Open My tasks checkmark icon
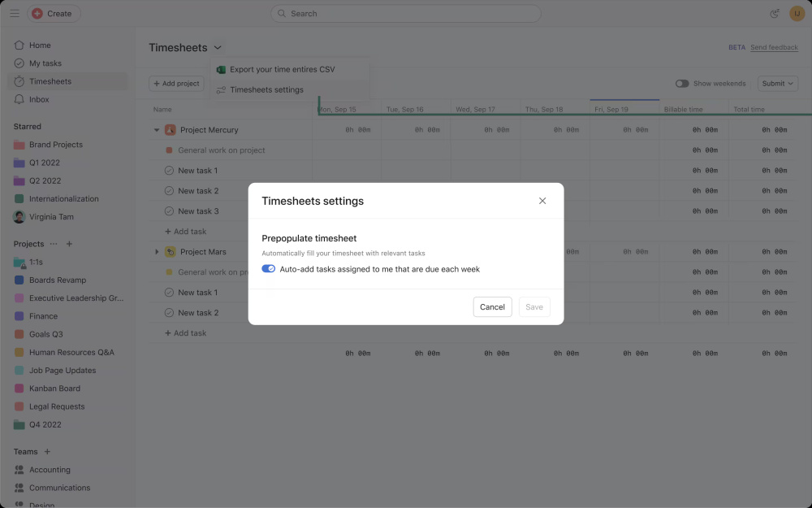The width and height of the screenshot is (812, 508). (19, 63)
